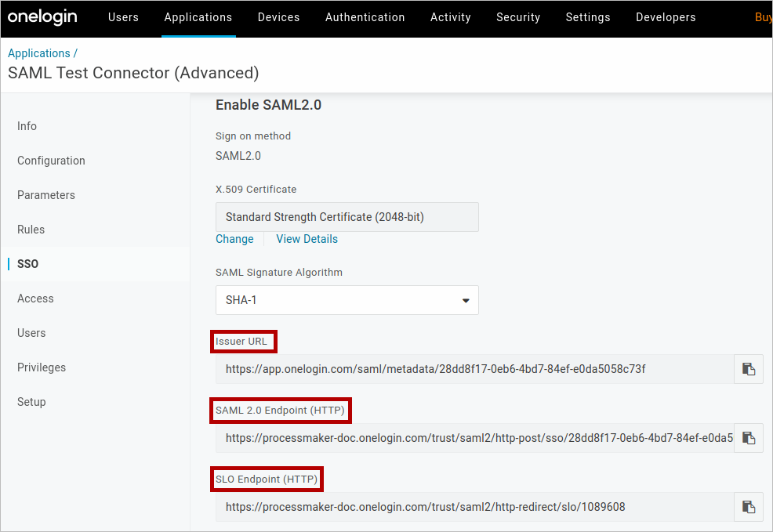The height and width of the screenshot is (532, 773).
Task: Go back via Applications breadcrumb link
Action: coord(38,53)
